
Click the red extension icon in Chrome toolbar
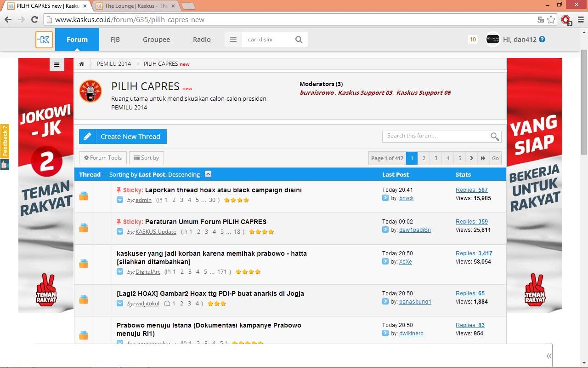pyautogui.click(x=566, y=20)
